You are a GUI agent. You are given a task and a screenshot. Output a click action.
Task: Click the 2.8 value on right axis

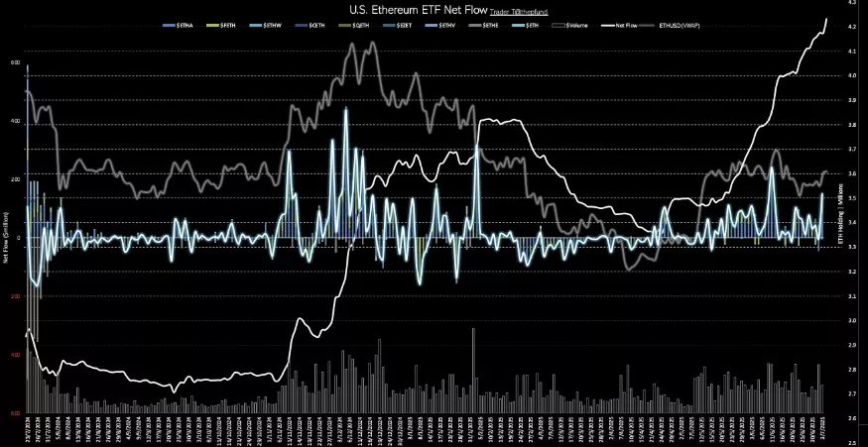tap(852, 369)
